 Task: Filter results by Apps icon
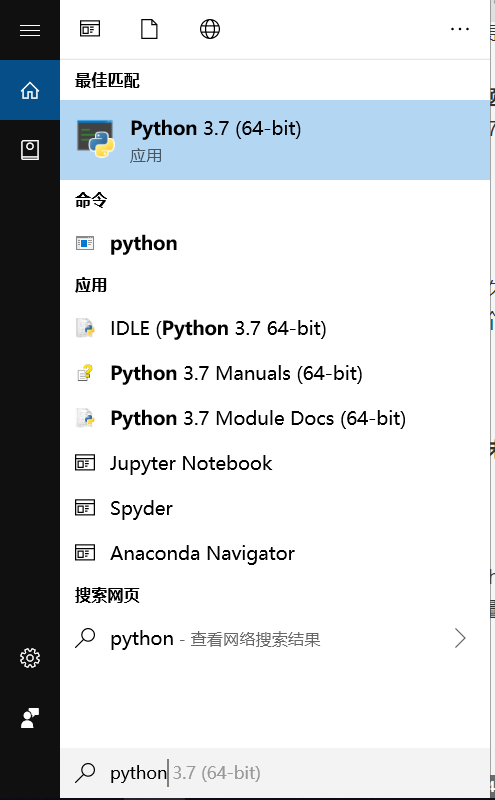pyautogui.click(x=90, y=29)
